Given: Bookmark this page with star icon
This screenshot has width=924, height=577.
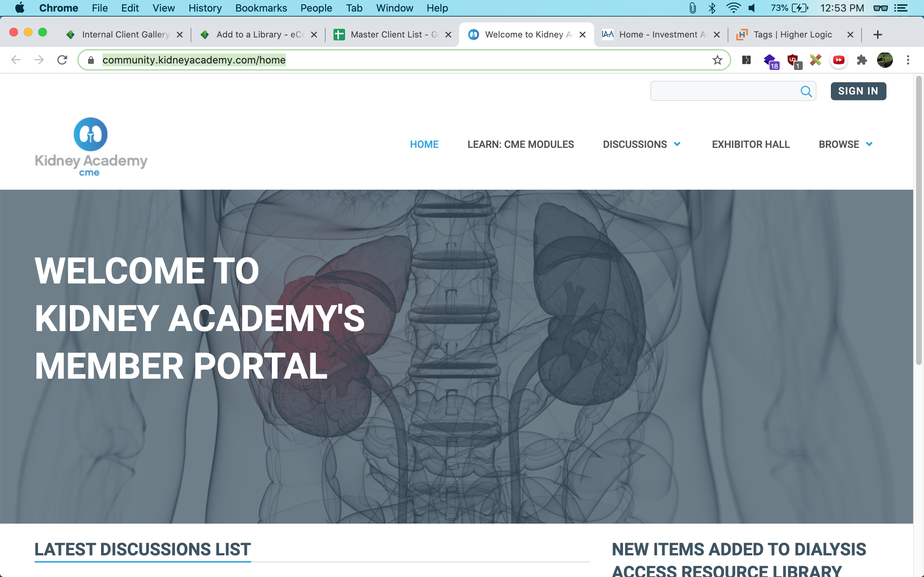Looking at the screenshot, I should click(717, 60).
